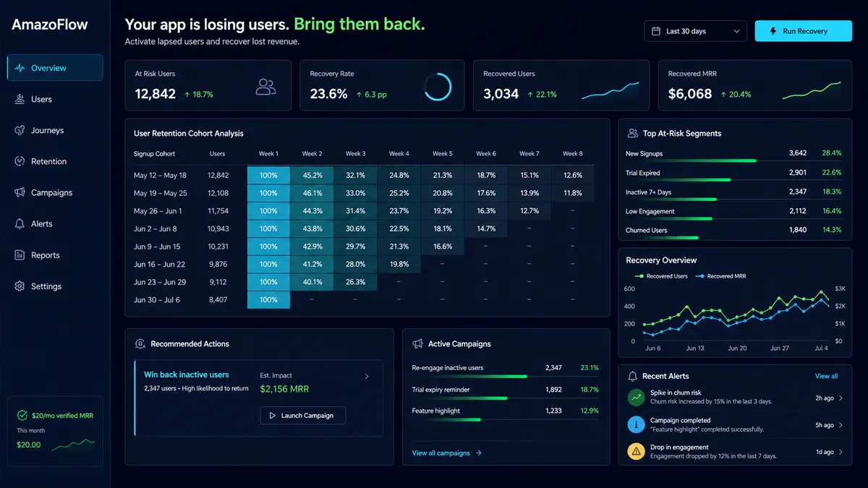
Task: Open the Campaigns page
Action: (x=55, y=192)
